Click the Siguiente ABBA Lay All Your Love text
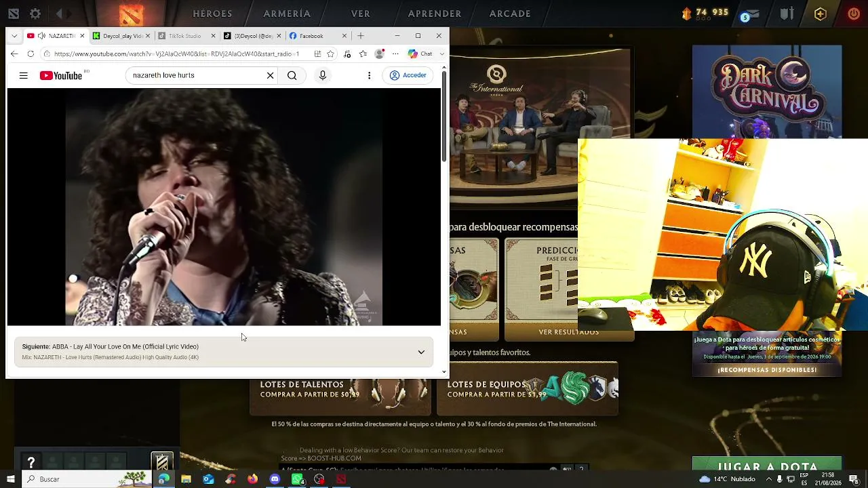 click(111, 346)
